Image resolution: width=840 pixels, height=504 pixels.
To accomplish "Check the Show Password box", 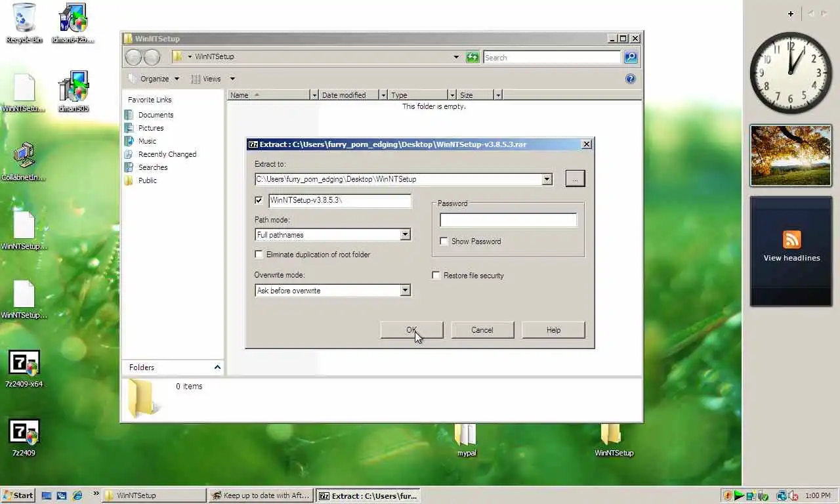I will coord(444,241).
